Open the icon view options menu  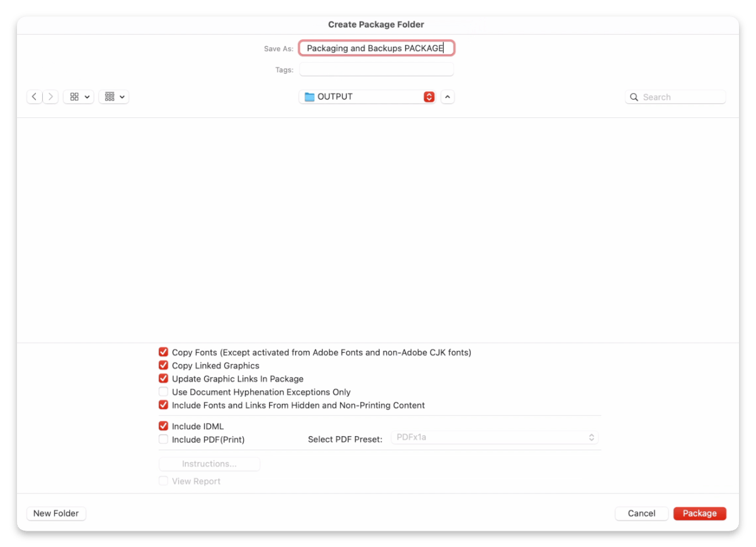point(79,97)
